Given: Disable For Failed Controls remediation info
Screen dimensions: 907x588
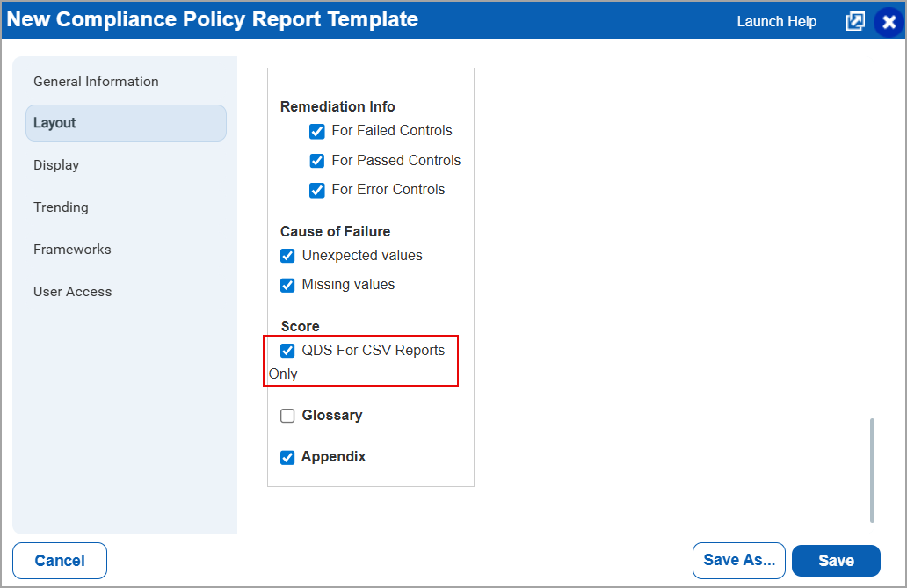Looking at the screenshot, I should [x=317, y=131].
